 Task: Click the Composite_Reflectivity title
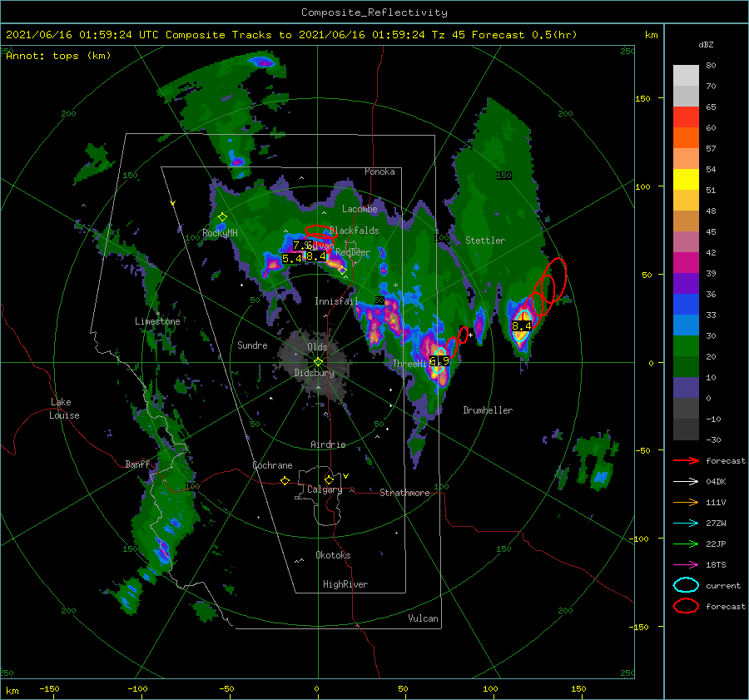[x=374, y=12]
